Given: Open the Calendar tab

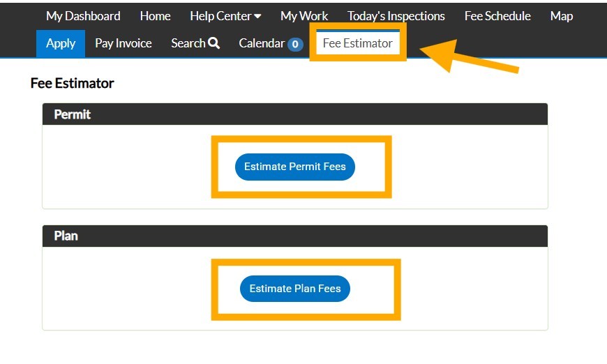Looking at the screenshot, I should point(262,43).
